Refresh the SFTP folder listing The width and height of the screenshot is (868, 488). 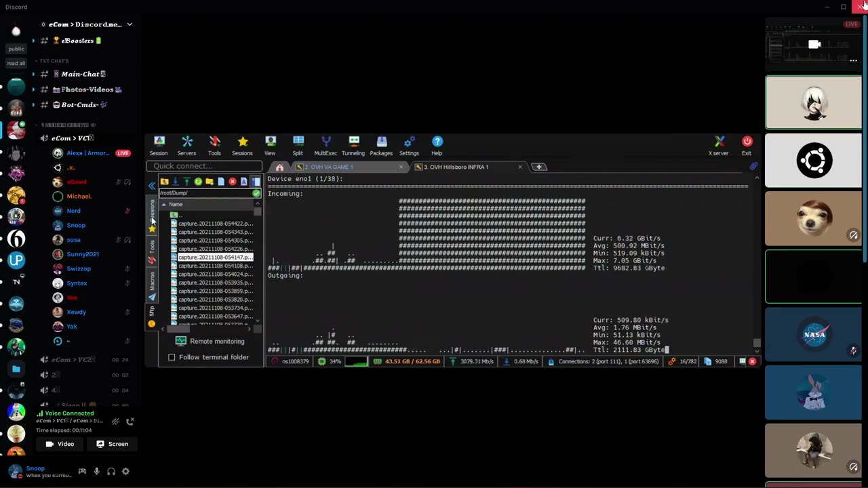198,182
